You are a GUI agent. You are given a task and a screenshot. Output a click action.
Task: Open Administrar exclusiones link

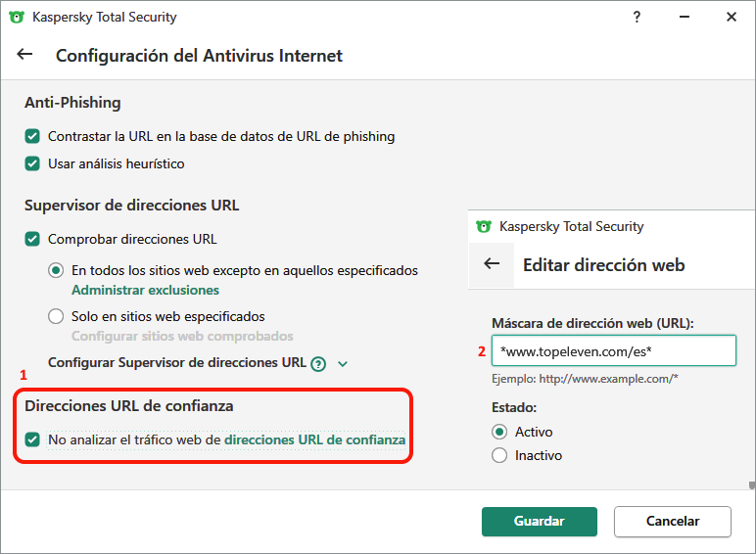(x=145, y=290)
